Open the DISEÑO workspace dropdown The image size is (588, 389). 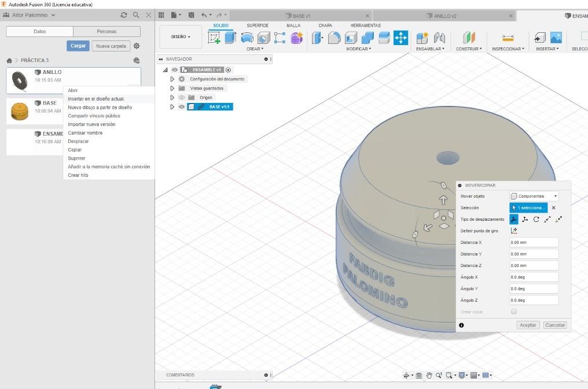tap(181, 36)
